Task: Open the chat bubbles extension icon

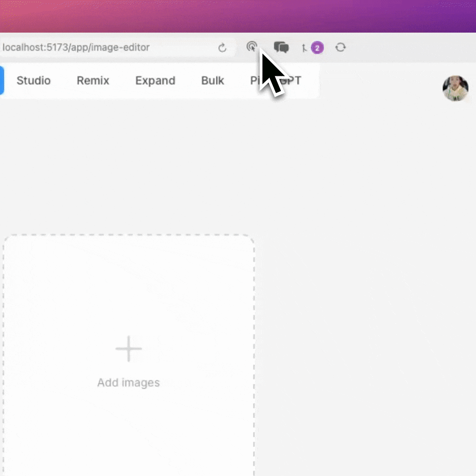Action: point(281,47)
